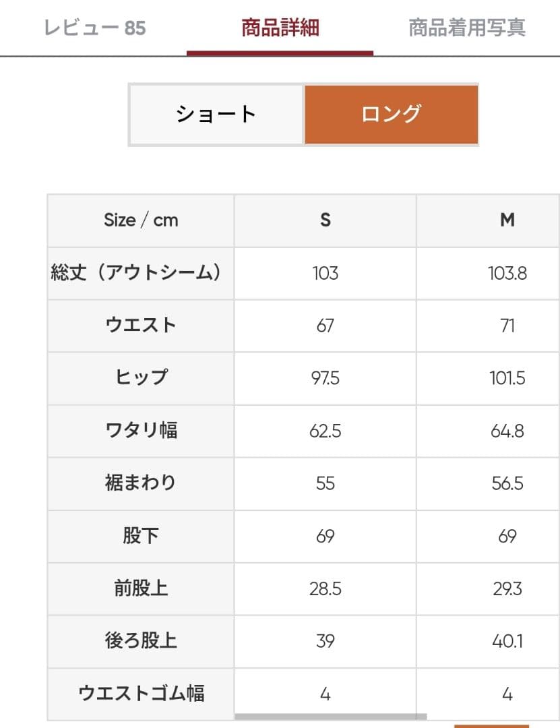Switch size chart to ショート length
The height and width of the screenshot is (728, 560).
(216, 114)
